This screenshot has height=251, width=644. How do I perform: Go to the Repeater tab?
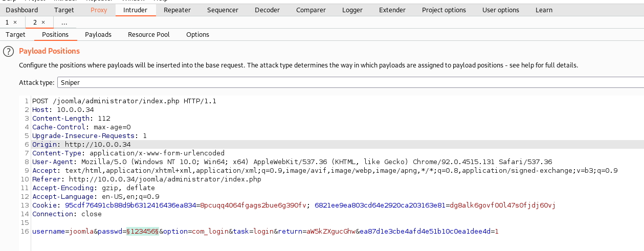pos(177,10)
